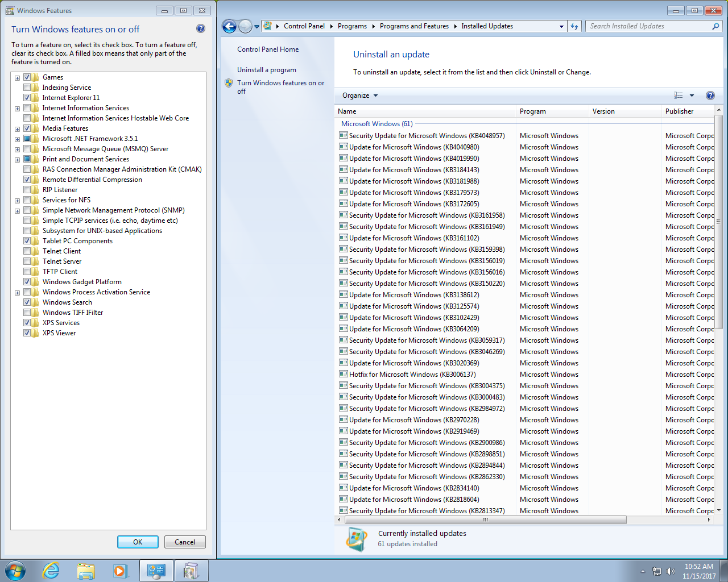
Task: Click the icon of update KB4048957
Action: coord(344,135)
